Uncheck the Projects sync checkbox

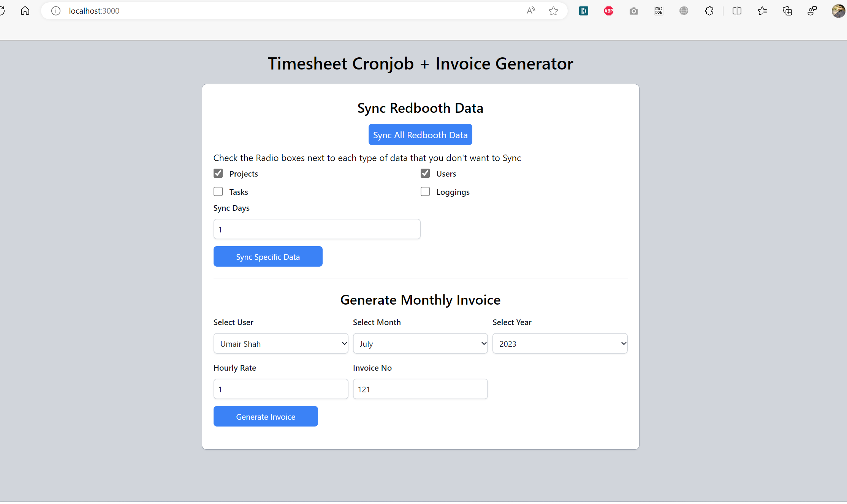(218, 173)
